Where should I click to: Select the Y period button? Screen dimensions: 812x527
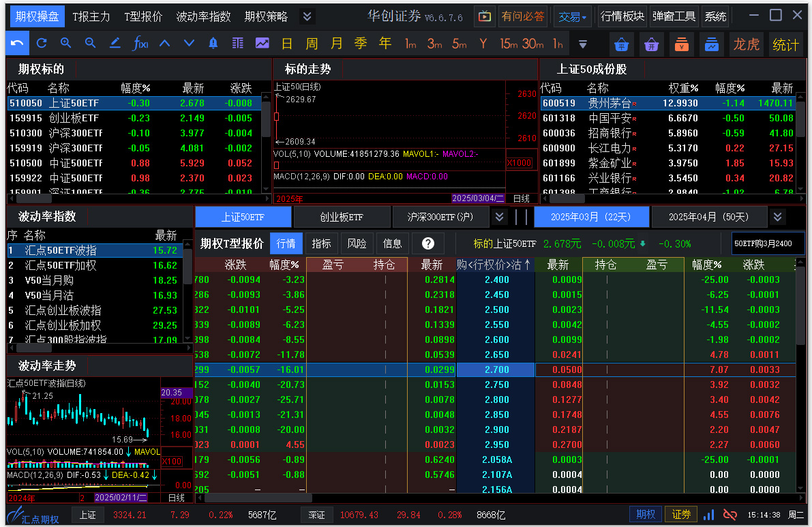[483, 44]
